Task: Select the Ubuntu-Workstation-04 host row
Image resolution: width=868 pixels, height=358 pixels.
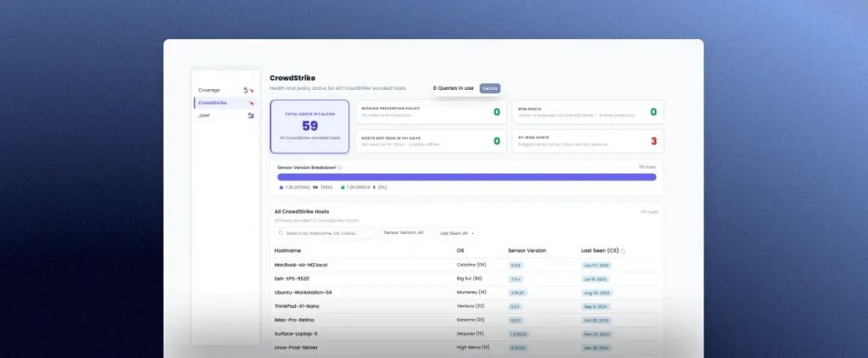Action: [x=467, y=293]
